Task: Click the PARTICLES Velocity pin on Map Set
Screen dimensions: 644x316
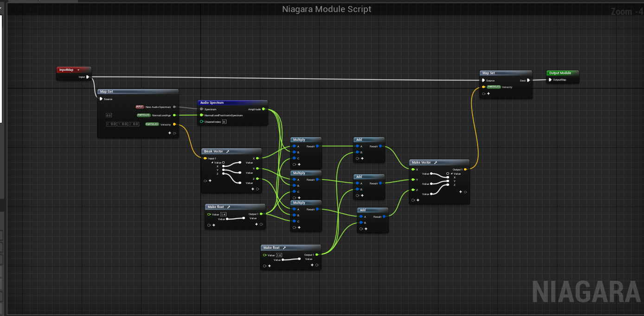Action: click(483, 87)
